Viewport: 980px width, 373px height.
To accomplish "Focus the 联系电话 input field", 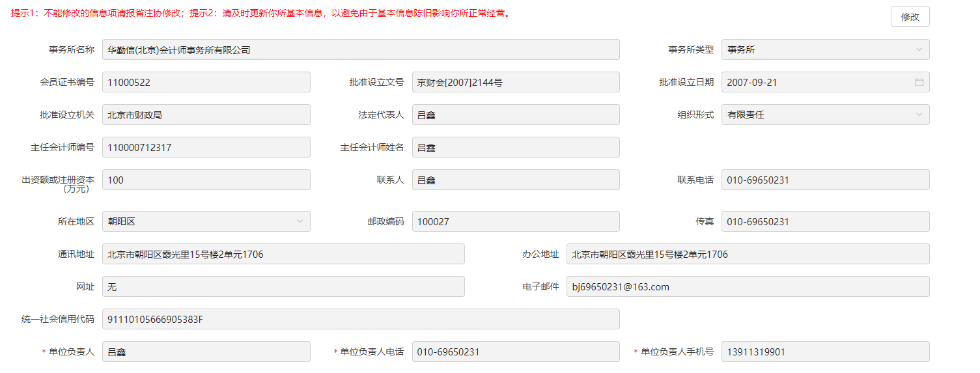I will tap(825, 180).
